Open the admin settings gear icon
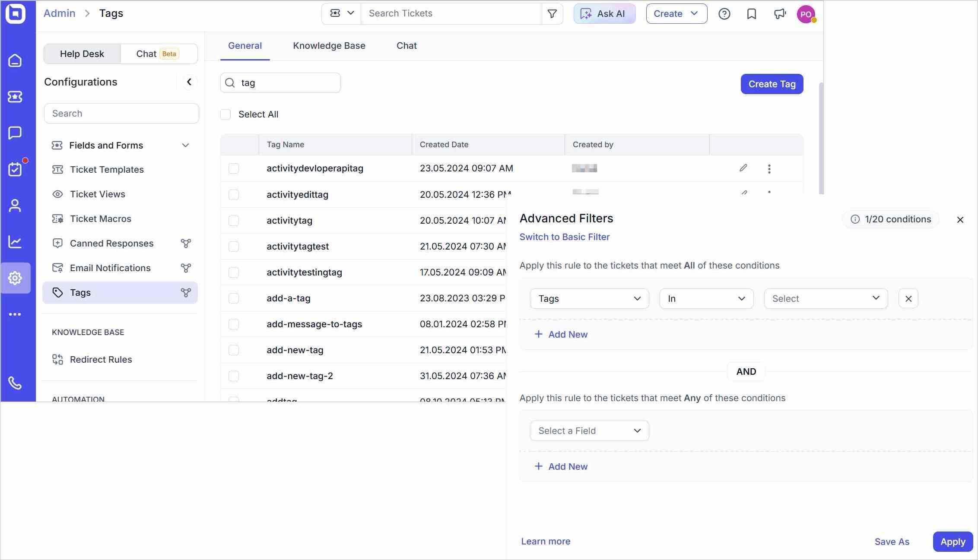 (x=15, y=278)
